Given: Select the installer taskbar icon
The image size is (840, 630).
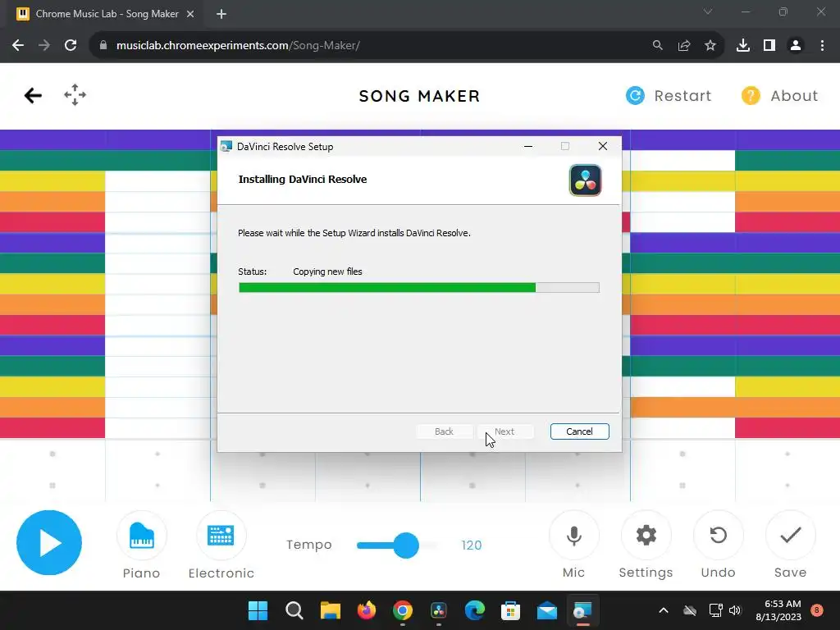Looking at the screenshot, I should [583, 610].
